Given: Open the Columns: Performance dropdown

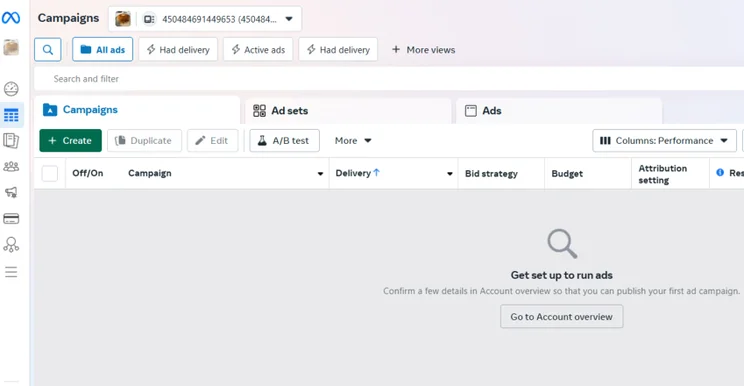Looking at the screenshot, I should point(664,140).
